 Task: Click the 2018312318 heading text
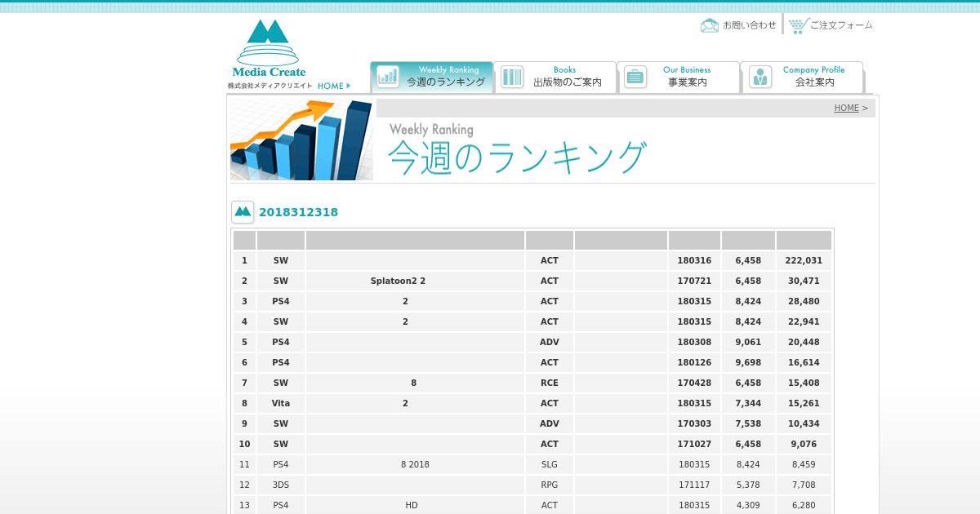point(298,212)
